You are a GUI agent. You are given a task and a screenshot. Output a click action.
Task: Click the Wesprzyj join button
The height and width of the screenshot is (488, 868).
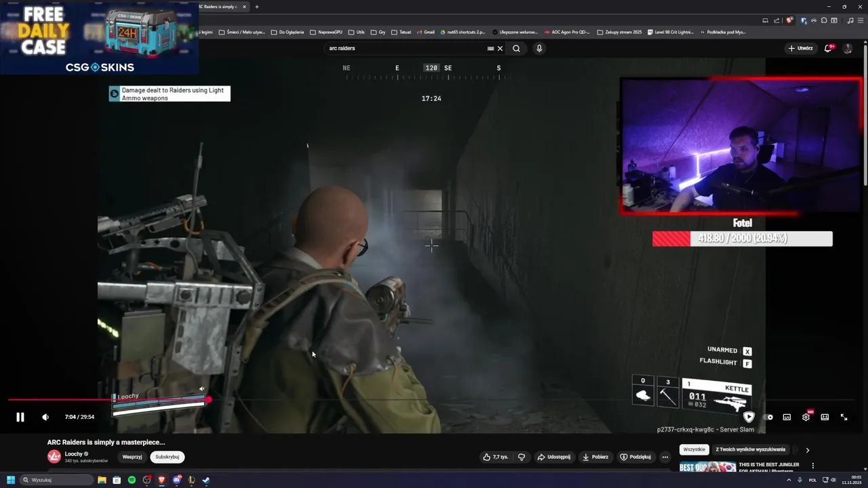coord(132,457)
